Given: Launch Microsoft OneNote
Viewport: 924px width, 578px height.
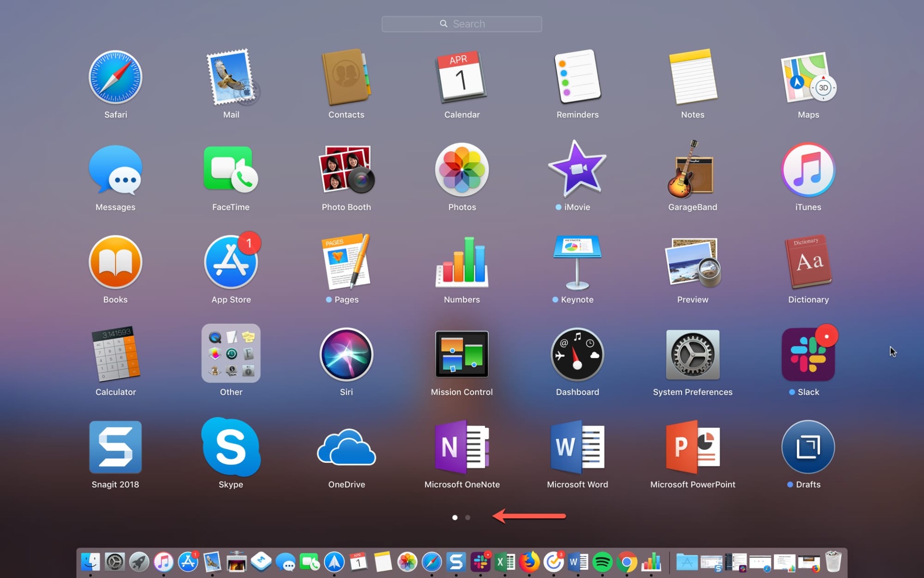Looking at the screenshot, I should (462, 447).
